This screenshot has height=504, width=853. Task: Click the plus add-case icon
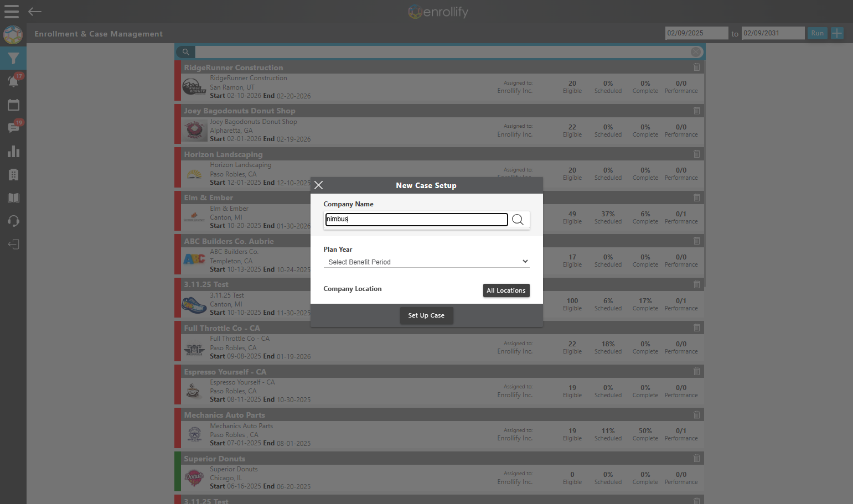tap(837, 33)
